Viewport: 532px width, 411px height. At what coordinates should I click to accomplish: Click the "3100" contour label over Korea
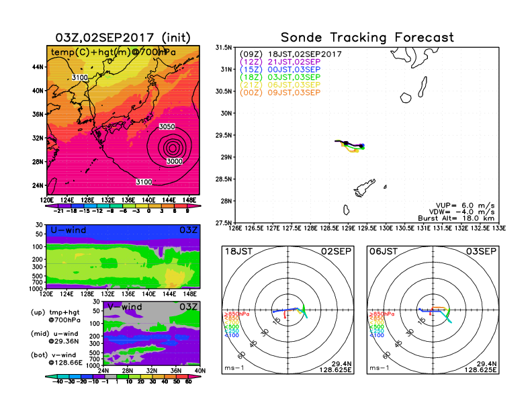click(80, 78)
